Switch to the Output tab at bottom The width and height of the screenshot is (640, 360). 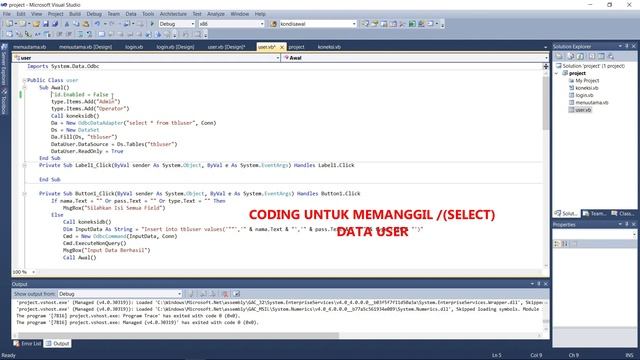[x=58, y=344]
